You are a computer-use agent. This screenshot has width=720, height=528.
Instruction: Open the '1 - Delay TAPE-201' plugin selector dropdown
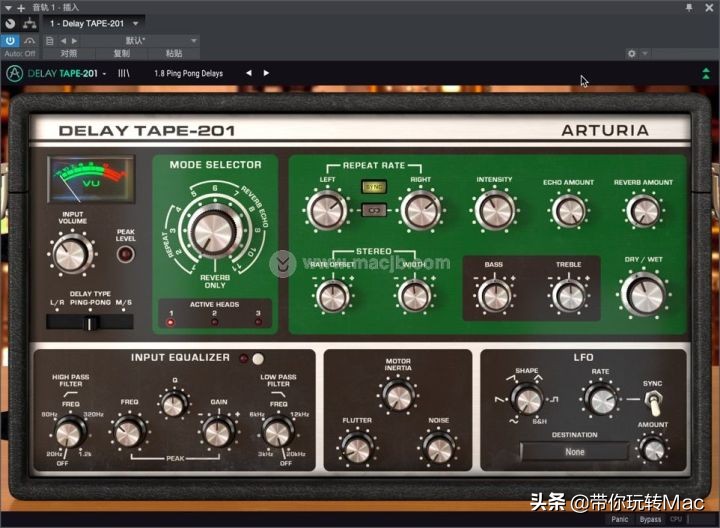[x=94, y=23]
